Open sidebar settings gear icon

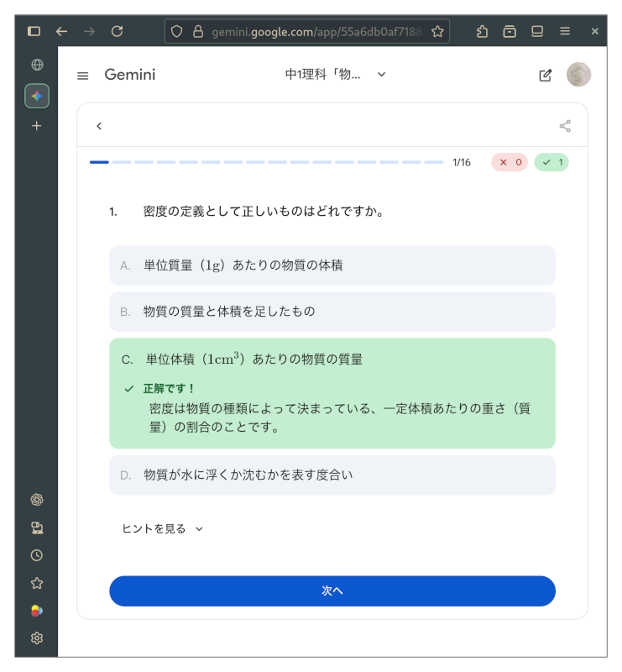click(x=37, y=638)
